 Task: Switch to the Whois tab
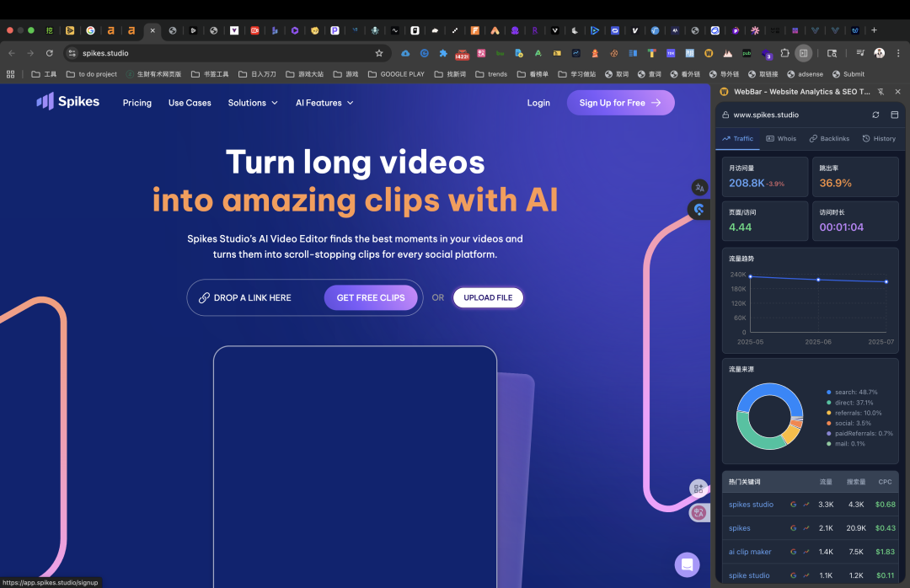click(781, 139)
